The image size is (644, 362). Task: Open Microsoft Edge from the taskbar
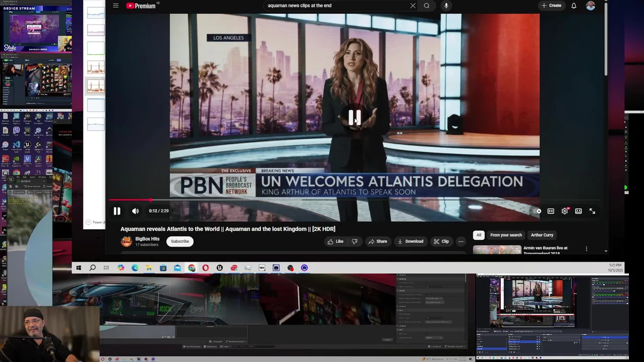click(x=135, y=268)
